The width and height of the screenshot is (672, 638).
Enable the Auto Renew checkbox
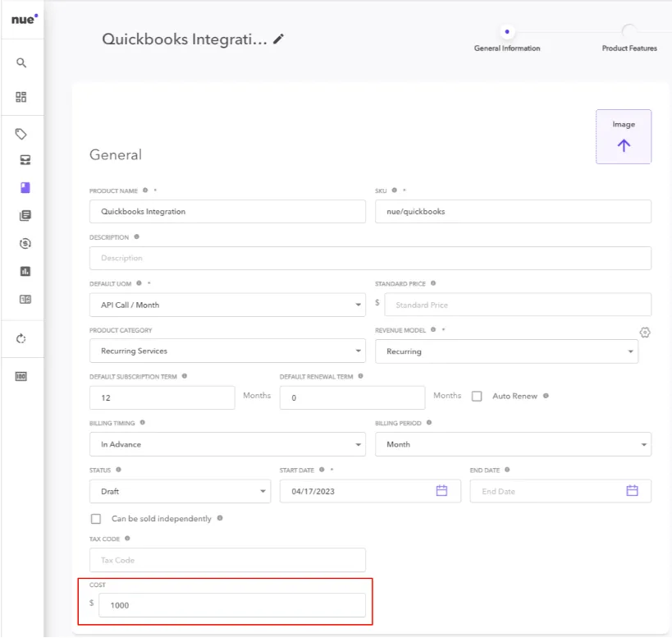coord(477,396)
